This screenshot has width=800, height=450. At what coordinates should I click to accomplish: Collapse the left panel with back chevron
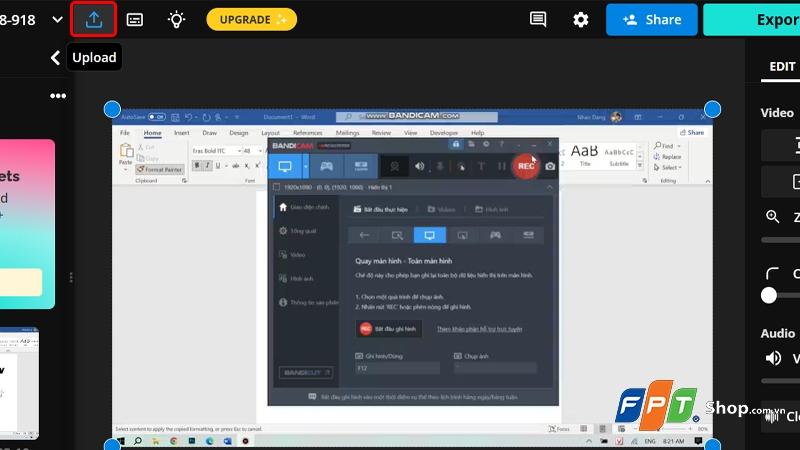tap(55, 58)
